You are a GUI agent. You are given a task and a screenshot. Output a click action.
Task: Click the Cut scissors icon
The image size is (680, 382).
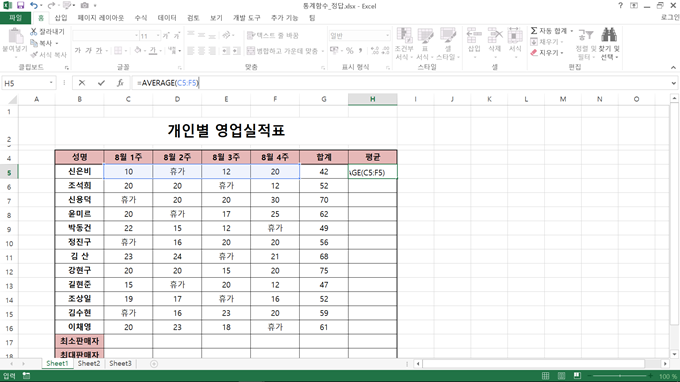[x=33, y=31]
